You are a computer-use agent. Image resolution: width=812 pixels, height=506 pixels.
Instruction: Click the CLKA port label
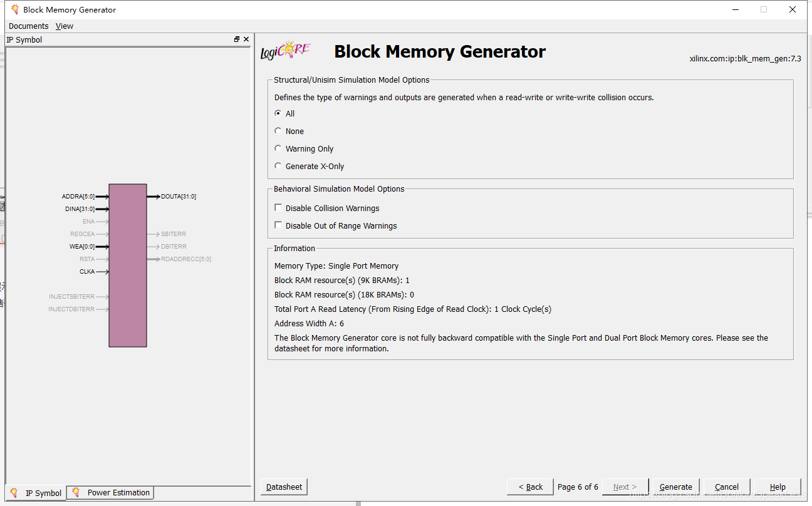click(87, 272)
